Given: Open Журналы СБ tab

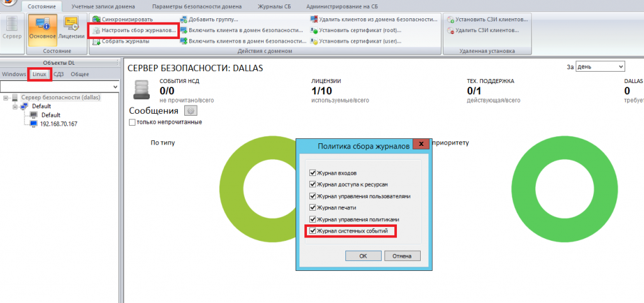Looking at the screenshot, I should (274, 6).
